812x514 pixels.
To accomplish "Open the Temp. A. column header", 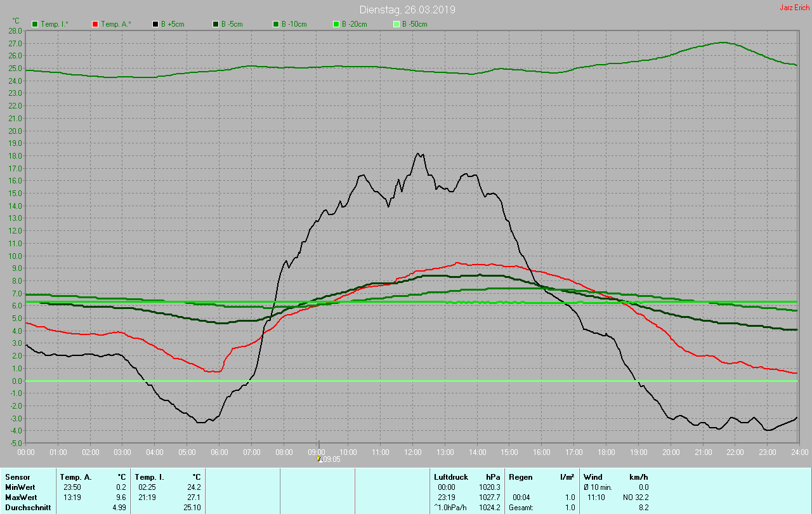I will click(x=75, y=477).
